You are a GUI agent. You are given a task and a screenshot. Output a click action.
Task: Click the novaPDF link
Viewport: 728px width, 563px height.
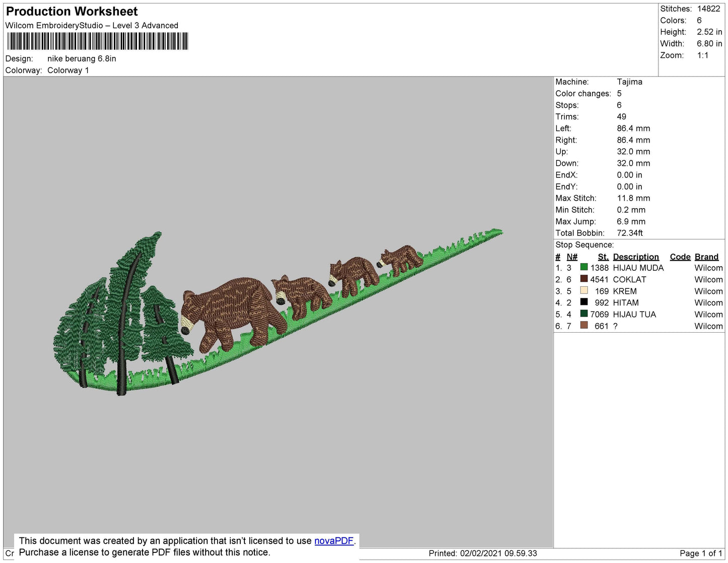tap(334, 541)
